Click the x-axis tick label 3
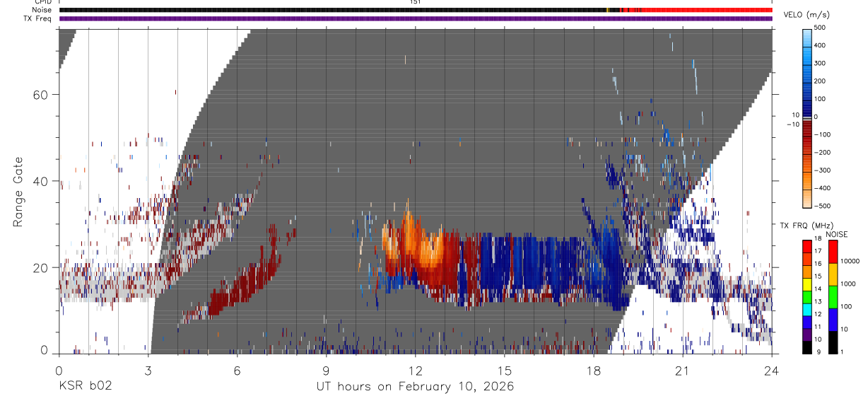This screenshot has width=868, height=401. (x=148, y=371)
